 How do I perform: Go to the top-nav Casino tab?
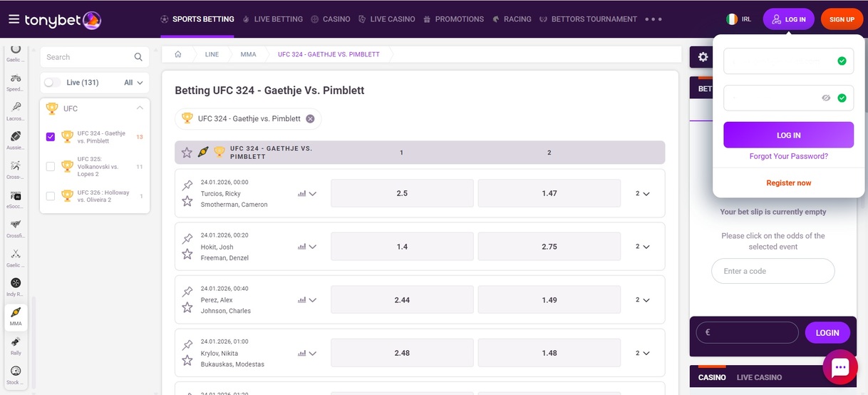(331, 19)
